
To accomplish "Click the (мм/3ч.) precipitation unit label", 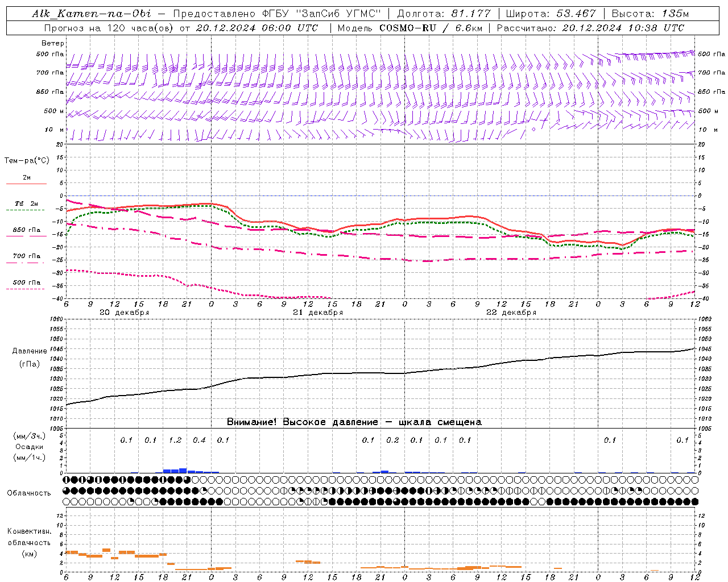I will click(x=30, y=436).
